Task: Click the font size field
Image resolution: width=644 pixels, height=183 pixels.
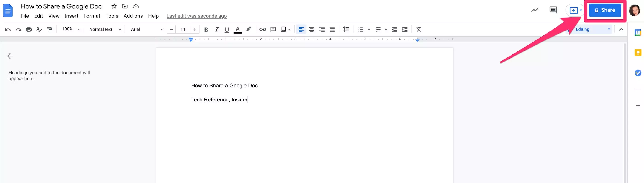Action: 183,29
